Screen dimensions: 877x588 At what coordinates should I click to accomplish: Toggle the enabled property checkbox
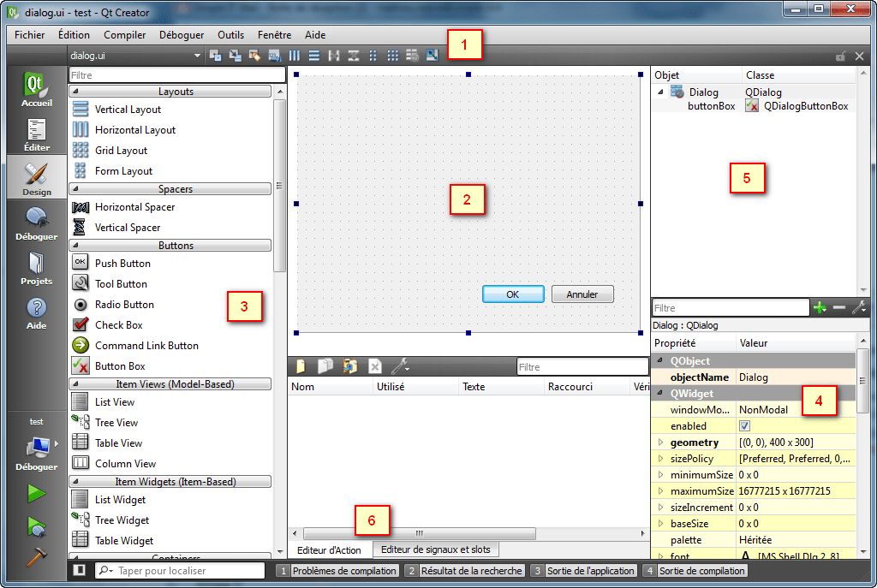click(x=744, y=426)
